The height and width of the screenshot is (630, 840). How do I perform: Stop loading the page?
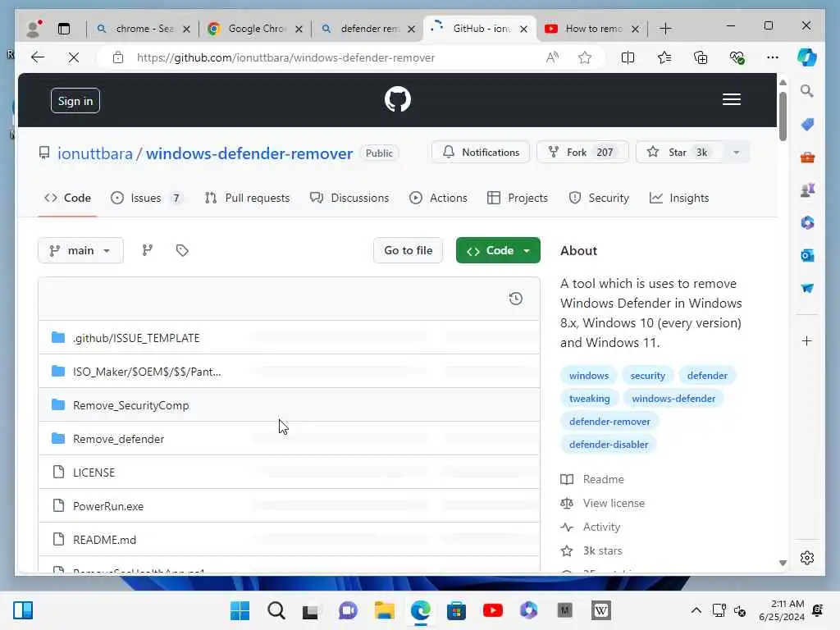coord(73,57)
